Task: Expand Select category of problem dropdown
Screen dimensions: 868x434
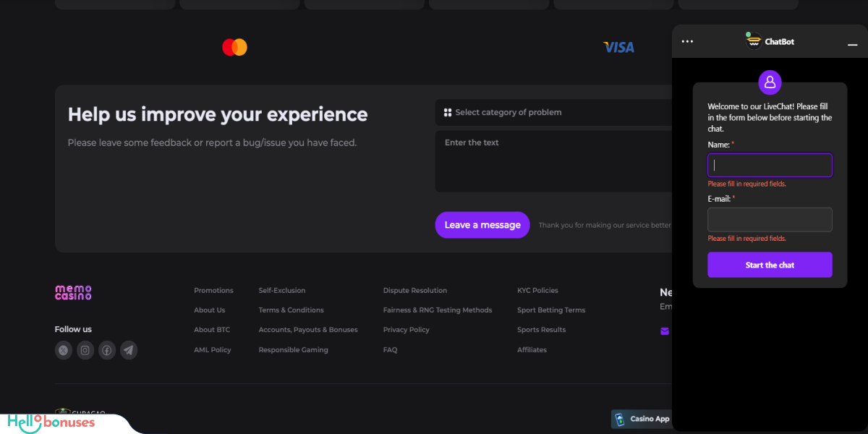Action: [x=553, y=112]
